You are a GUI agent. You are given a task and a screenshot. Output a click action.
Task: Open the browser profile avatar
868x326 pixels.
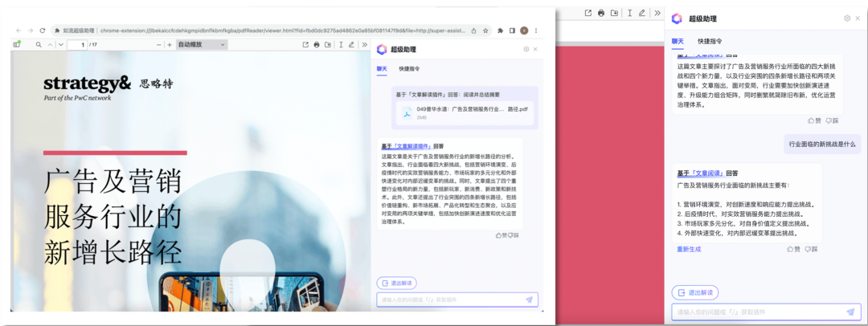point(524,31)
